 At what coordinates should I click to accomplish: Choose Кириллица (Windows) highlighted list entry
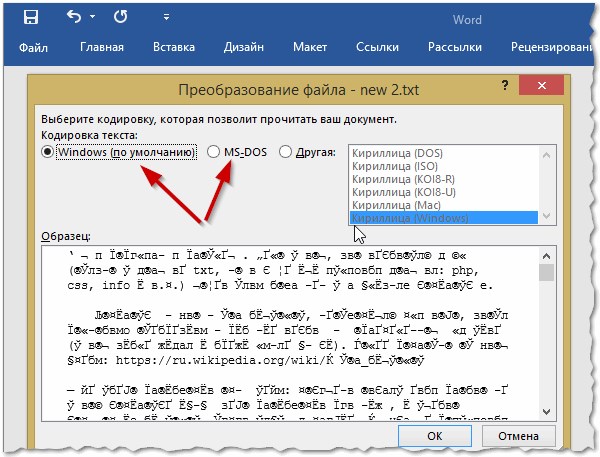(444, 218)
